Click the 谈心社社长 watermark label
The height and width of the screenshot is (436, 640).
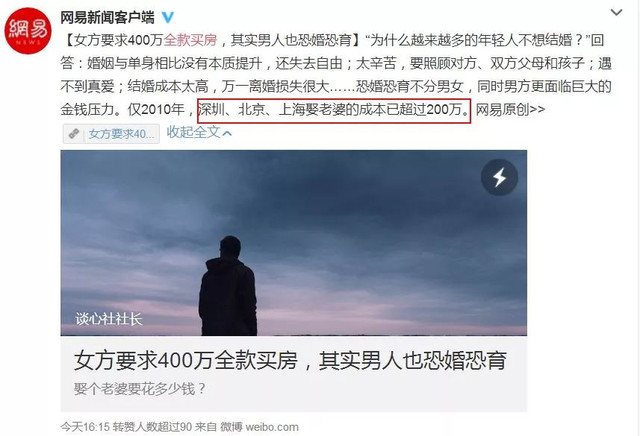pos(109,319)
